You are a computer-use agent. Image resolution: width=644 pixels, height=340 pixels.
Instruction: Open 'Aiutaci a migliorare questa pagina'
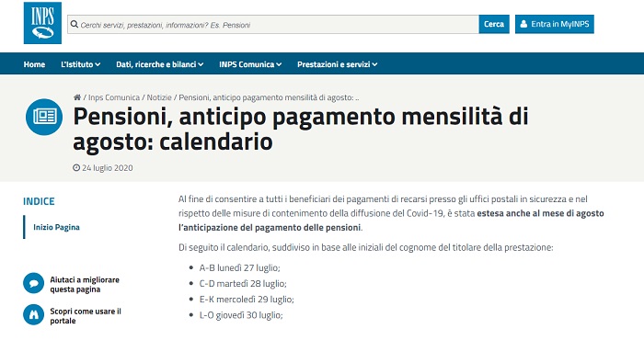[x=85, y=285]
